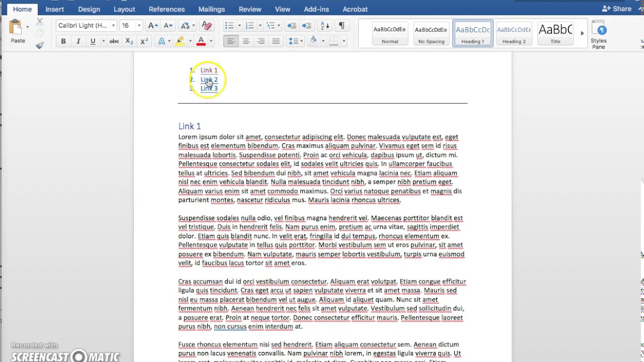Switch to the Design tab
Image resolution: width=644 pixels, height=362 pixels.
pos(89,9)
